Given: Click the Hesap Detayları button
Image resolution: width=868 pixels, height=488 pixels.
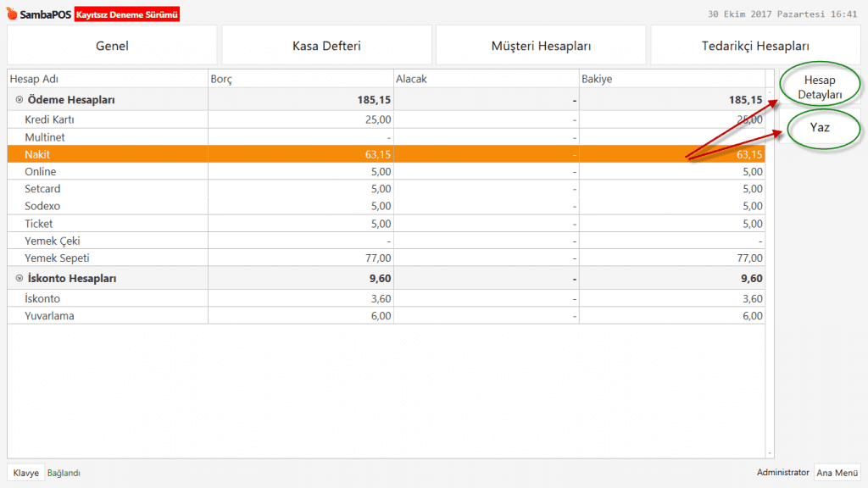Looking at the screenshot, I should click(820, 87).
